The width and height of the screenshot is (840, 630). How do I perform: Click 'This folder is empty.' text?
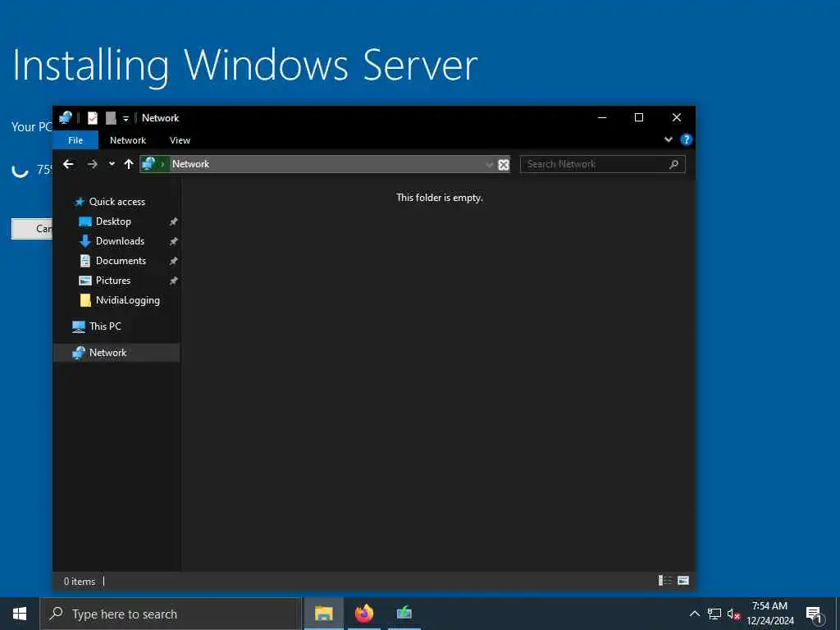pyautogui.click(x=440, y=198)
